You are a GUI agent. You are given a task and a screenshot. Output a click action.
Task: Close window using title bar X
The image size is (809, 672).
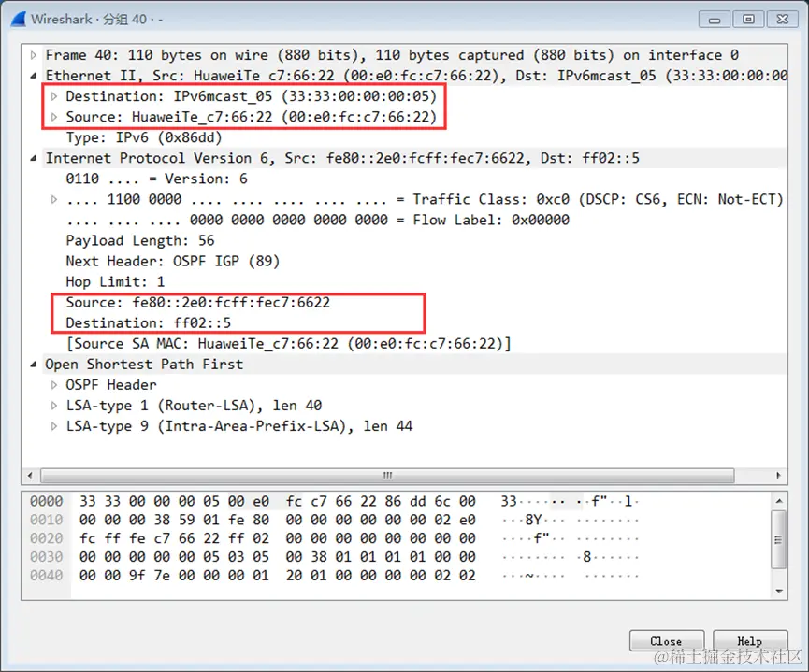[783, 20]
